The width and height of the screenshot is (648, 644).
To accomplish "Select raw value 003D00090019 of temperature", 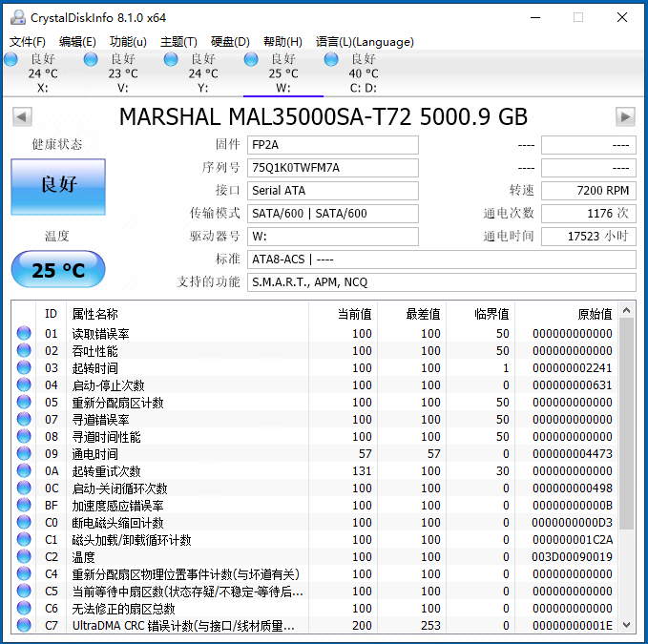I will 572,557.
